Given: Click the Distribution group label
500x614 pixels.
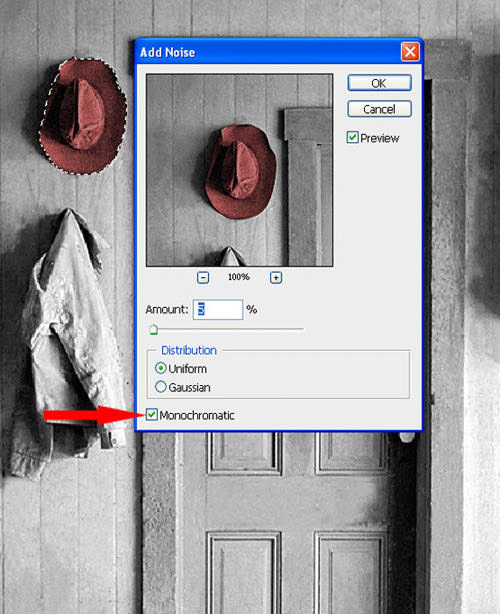Looking at the screenshot, I should (189, 350).
